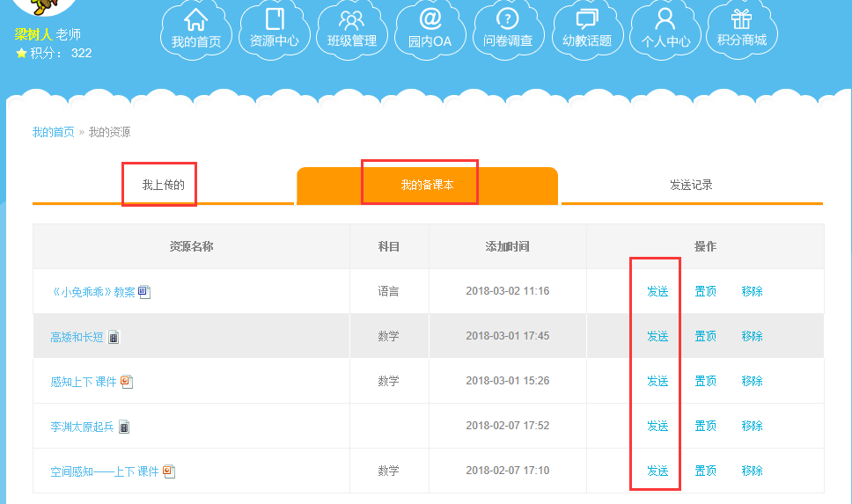The width and height of the screenshot is (852, 504).
Task: Click 发送 for 高矮和长短
Action: click(657, 337)
